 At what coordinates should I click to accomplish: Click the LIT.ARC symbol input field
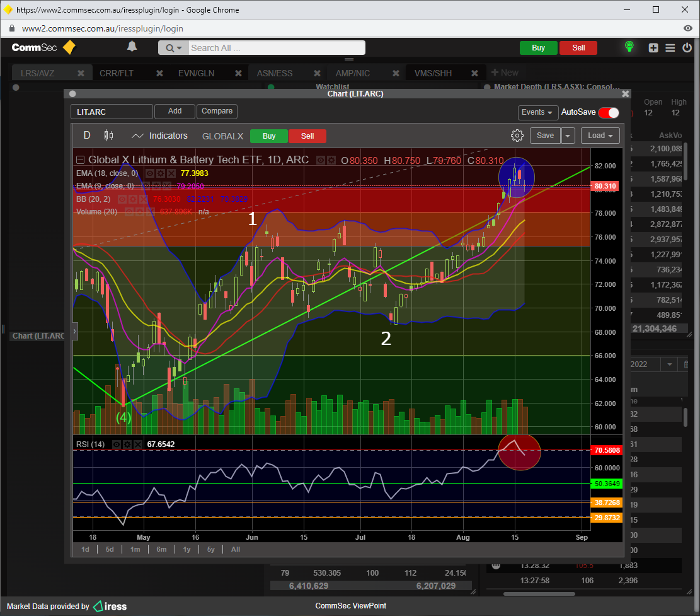[112, 112]
